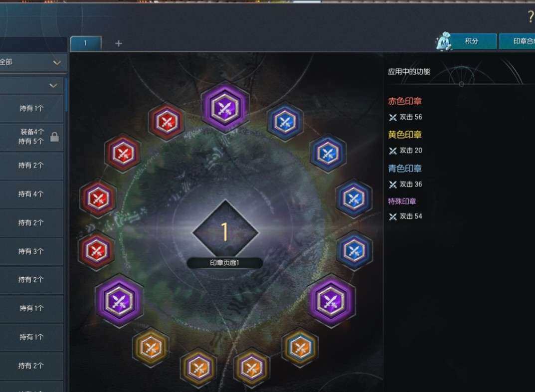Select the top purple special seal slot
Screen dimensions: 535x392
pyautogui.click(x=225, y=107)
